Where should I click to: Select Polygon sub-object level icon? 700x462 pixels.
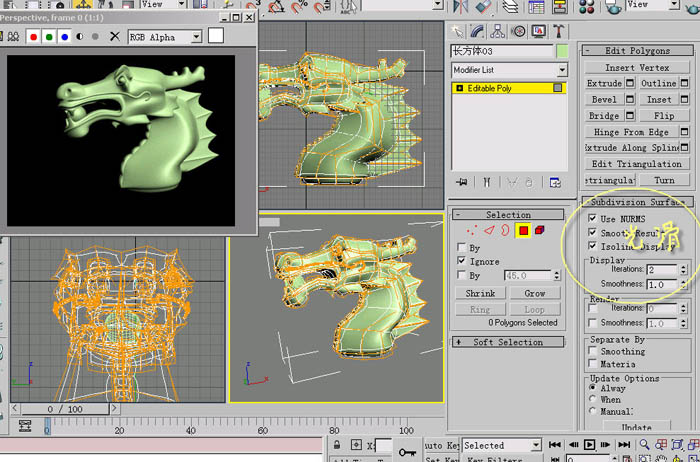[x=523, y=230]
